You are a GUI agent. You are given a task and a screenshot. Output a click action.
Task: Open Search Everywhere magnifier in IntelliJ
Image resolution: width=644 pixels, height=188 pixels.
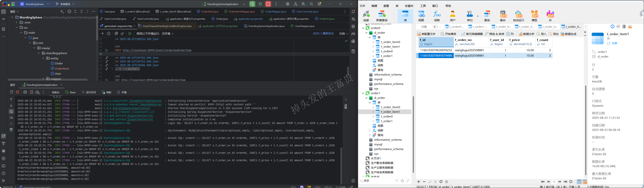(x=311, y=4)
